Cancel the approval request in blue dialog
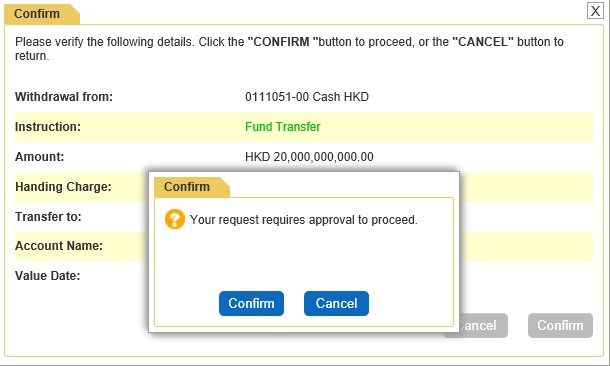Screen dimensions: 610x366 coord(336,303)
